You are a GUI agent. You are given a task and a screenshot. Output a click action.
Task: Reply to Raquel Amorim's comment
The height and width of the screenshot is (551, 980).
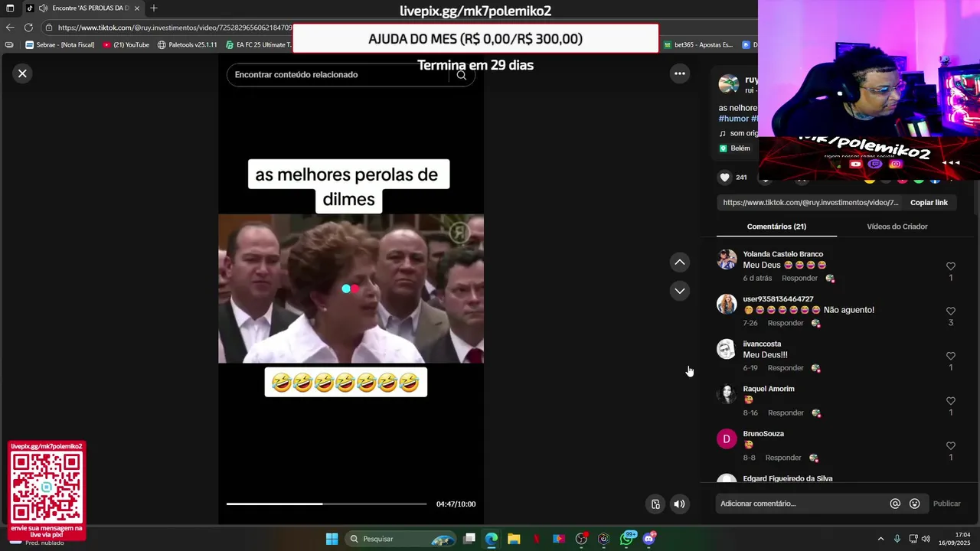[786, 413]
